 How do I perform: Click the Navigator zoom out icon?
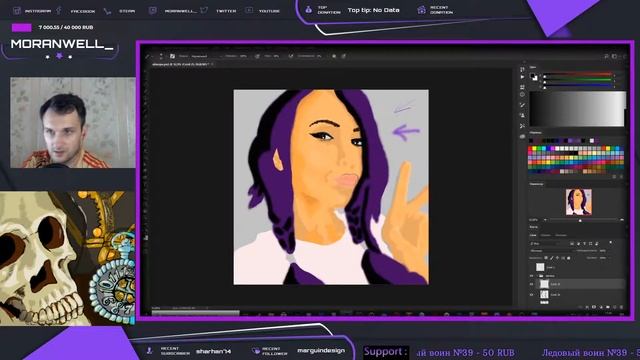(545, 220)
